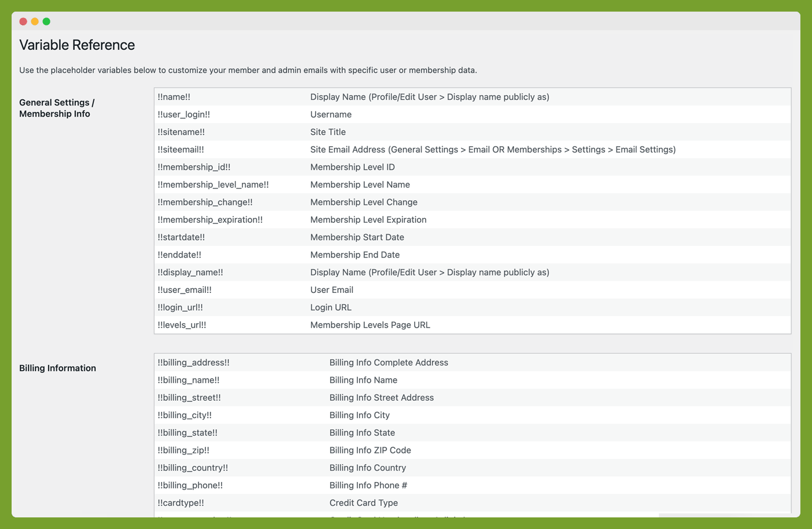812x529 pixels.
Task: Select the !!billing_city!! variable
Action: click(184, 415)
